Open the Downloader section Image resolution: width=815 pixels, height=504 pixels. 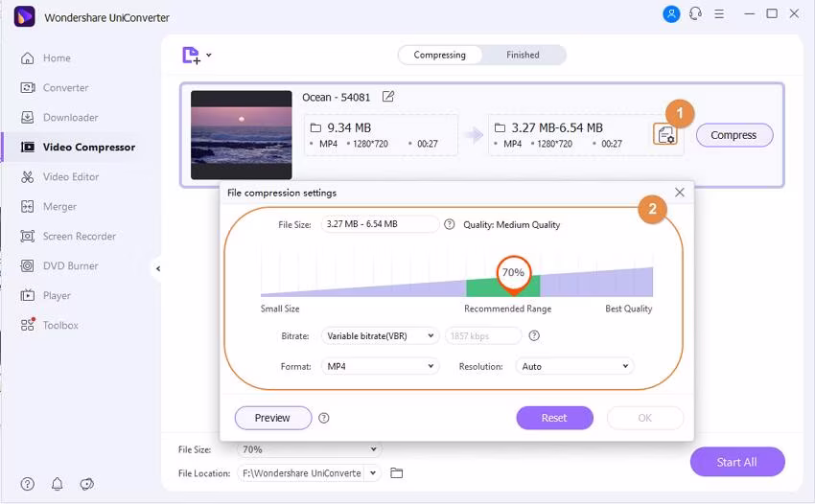[x=58, y=118]
